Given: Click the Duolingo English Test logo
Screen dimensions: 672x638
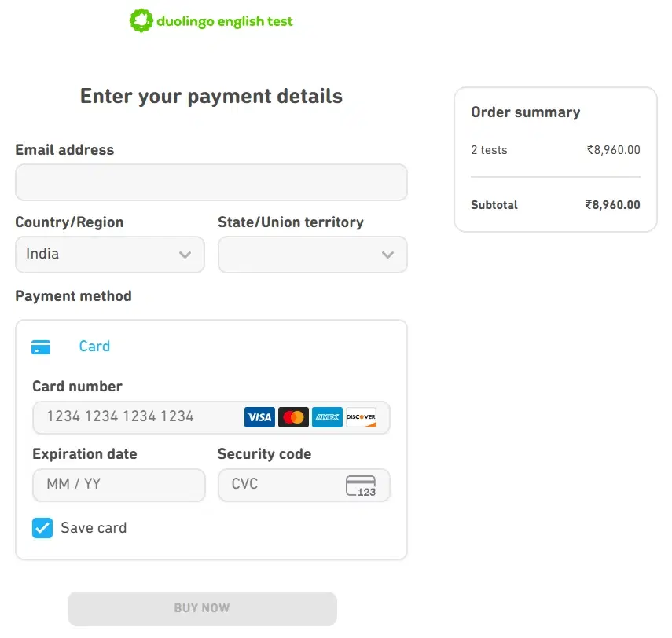Looking at the screenshot, I should point(211,20).
